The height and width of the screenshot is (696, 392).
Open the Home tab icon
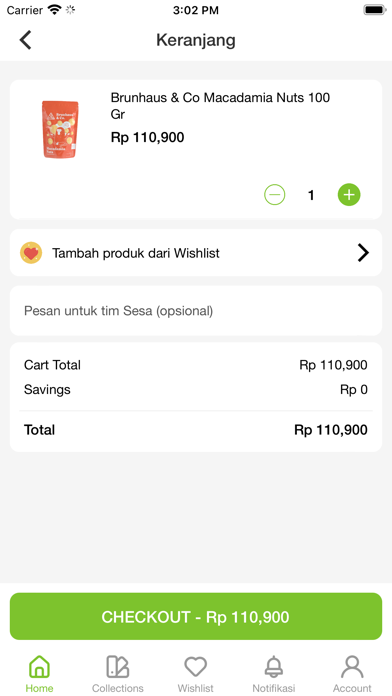(39, 667)
